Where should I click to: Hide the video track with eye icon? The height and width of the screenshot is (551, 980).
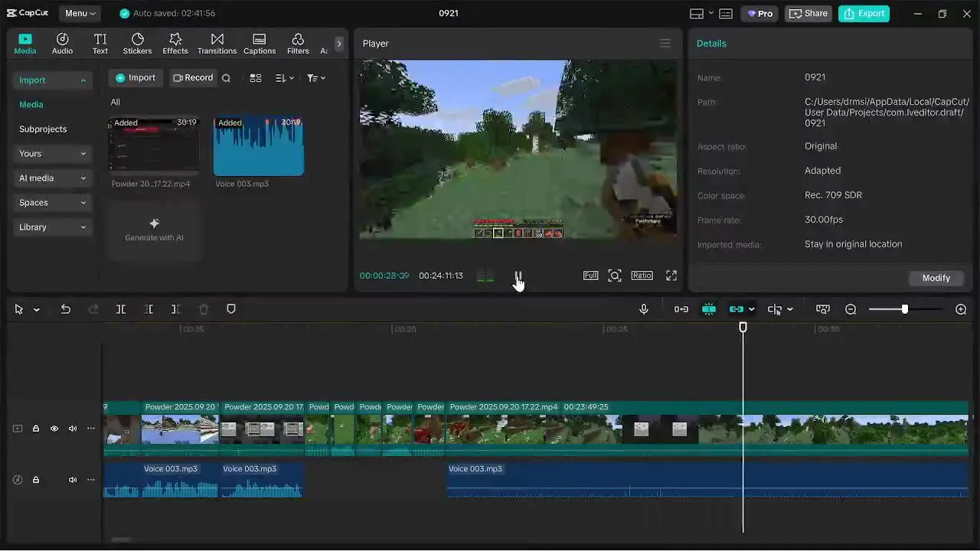click(54, 429)
